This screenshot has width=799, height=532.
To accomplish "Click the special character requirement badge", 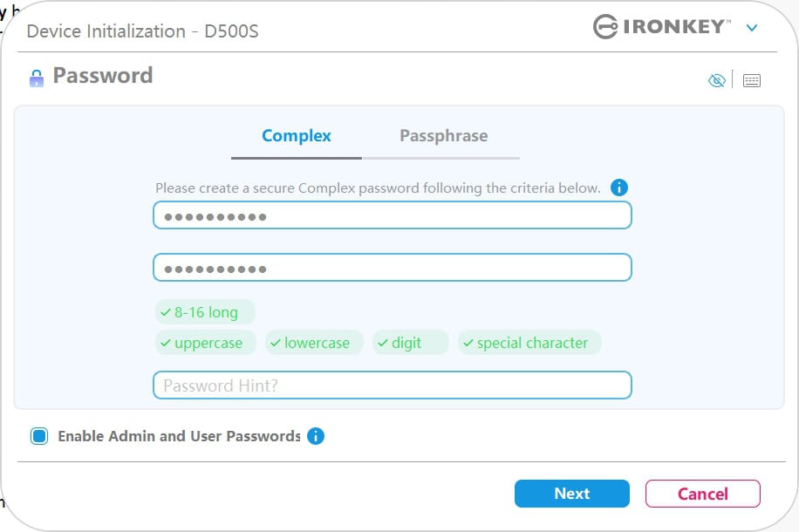I will pos(529,343).
